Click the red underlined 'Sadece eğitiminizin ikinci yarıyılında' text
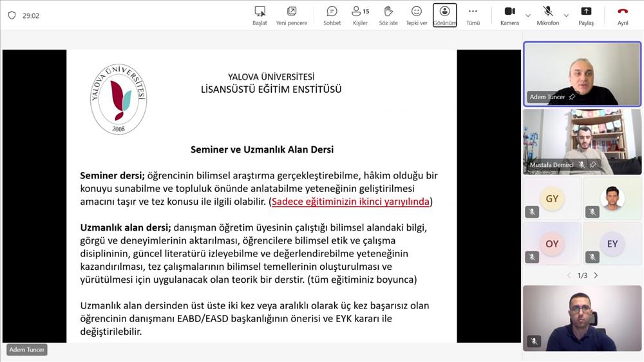Viewport: 644px width, 362px height. (x=350, y=202)
